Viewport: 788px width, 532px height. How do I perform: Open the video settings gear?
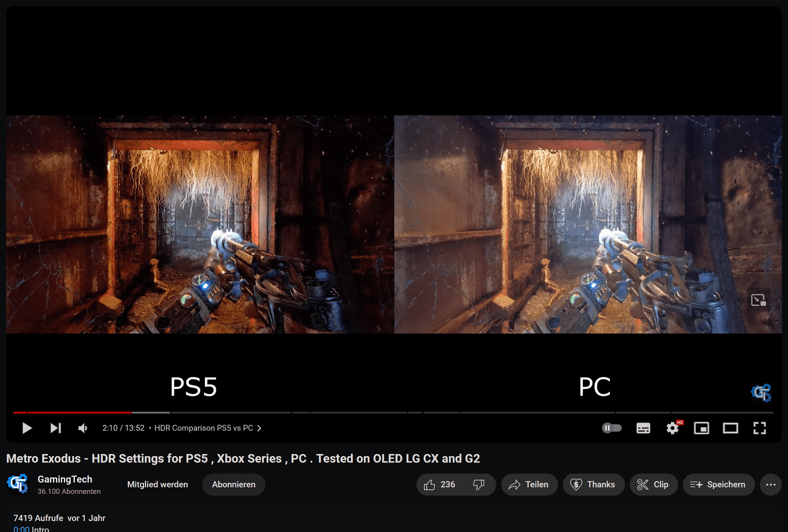pos(672,428)
